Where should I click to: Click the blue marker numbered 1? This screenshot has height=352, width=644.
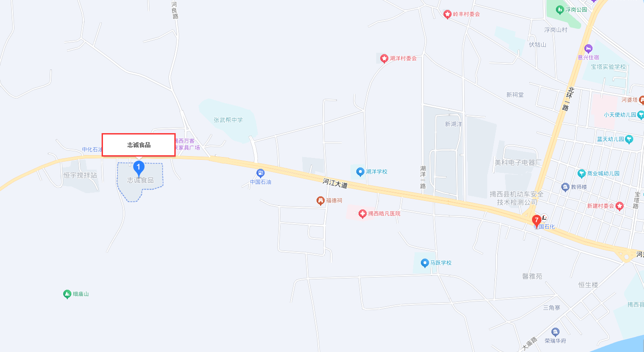point(139,169)
